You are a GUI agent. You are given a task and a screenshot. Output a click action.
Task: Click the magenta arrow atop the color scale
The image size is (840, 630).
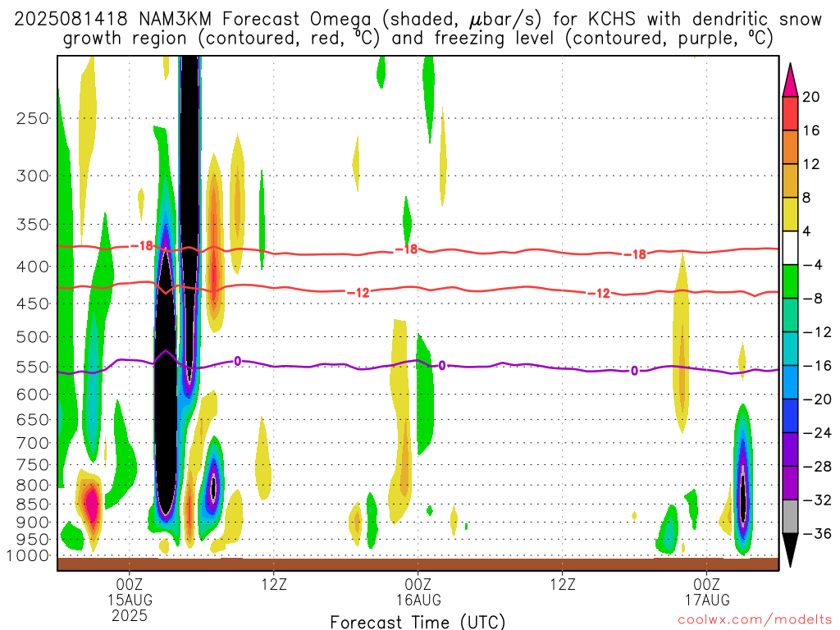[790, 80]
